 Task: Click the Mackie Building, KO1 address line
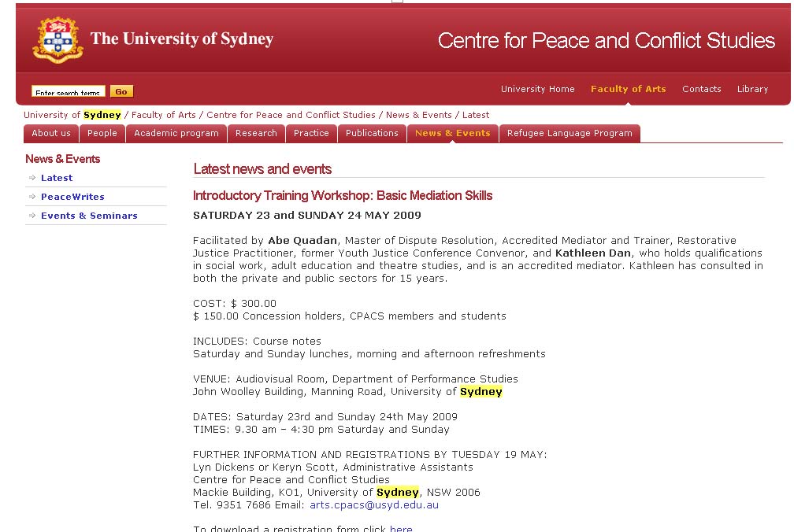[336, 492]
